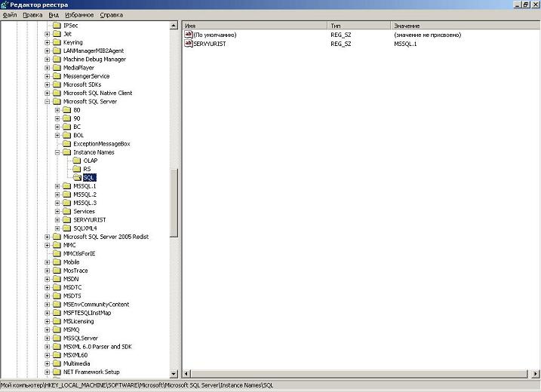This screenshot has height=392, width=541.
Task: Select the MosTrace key
Action: 75,271
